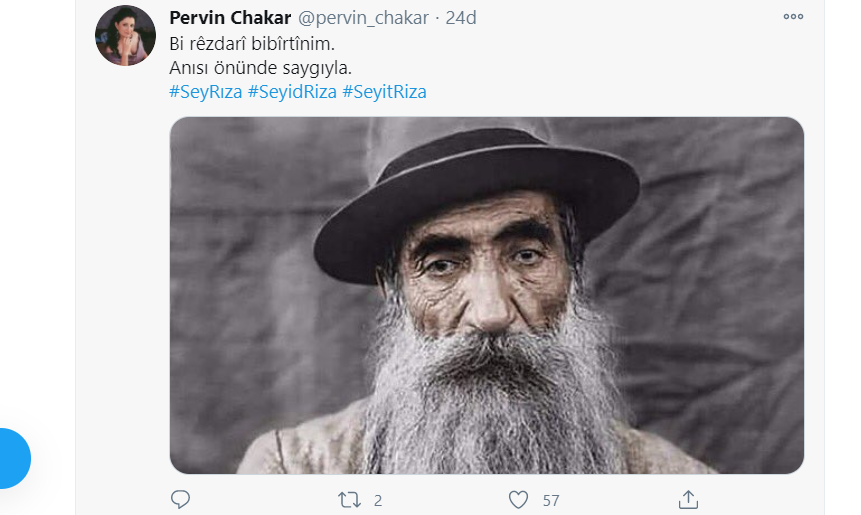The width and height of the screenshot is (861, 515).
Task: Click the 'Bi rêzdarî bibîrtînim.' tweet text
Action: tap(252, 43)
